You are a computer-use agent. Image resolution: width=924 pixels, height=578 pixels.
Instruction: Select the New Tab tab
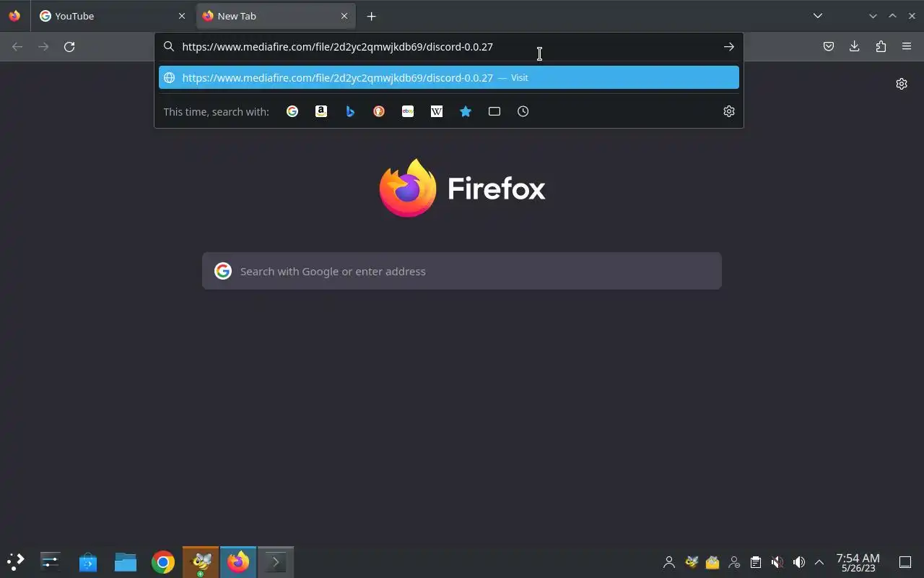(276, 16)
